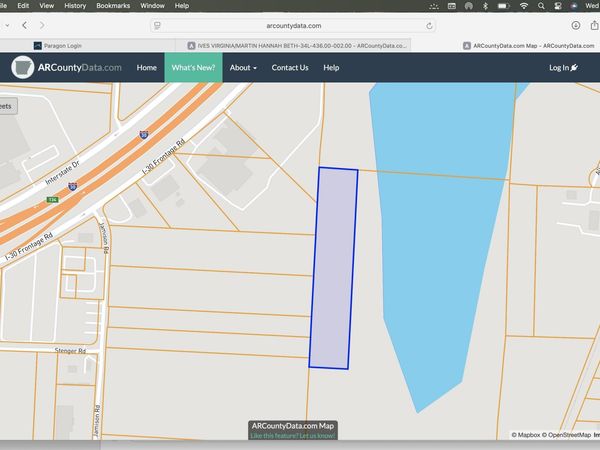The height and width of the screenshot is (450, 600).
Task: Open Spotlight search magnifier icon
Action: [x=541, y=6]
